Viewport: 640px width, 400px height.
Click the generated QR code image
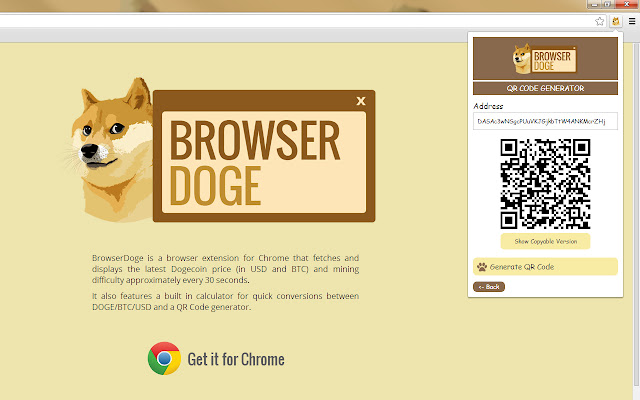point(545,184)
